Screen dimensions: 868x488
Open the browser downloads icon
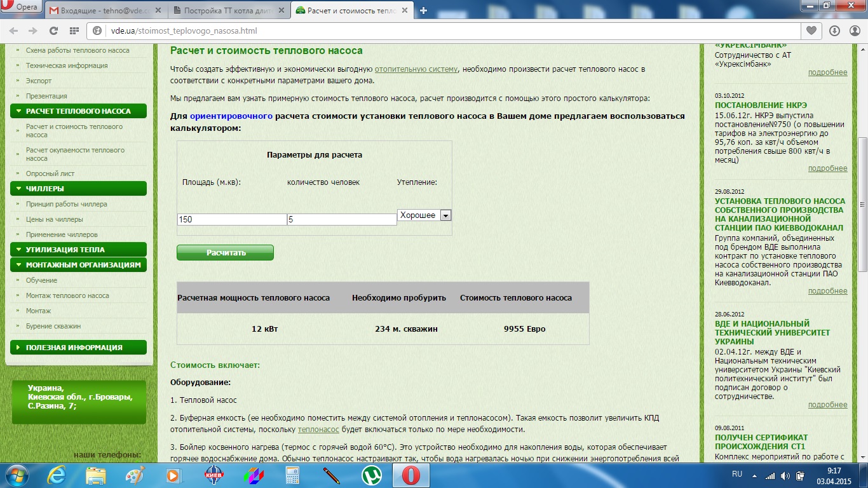[835, 30]
